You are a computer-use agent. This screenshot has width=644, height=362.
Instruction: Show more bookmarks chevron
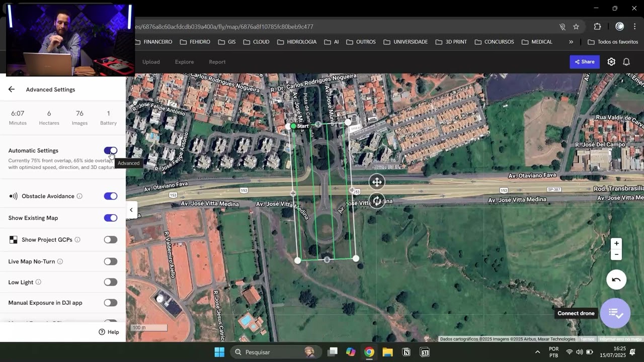point(571,42)
